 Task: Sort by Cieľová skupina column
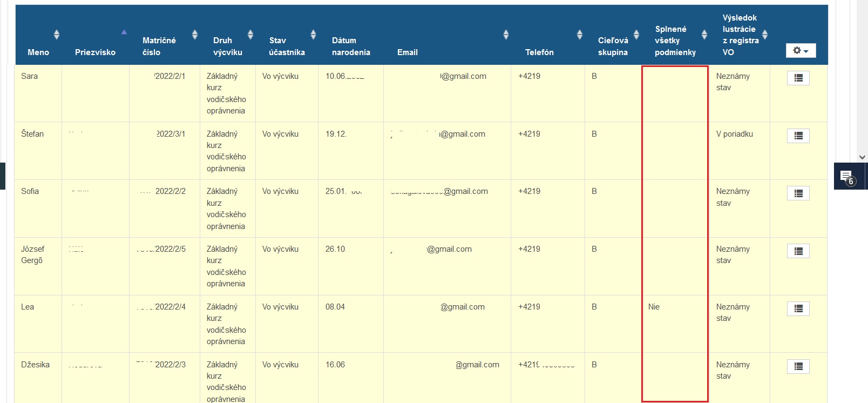pyautogui.click(x=636, y=35)
